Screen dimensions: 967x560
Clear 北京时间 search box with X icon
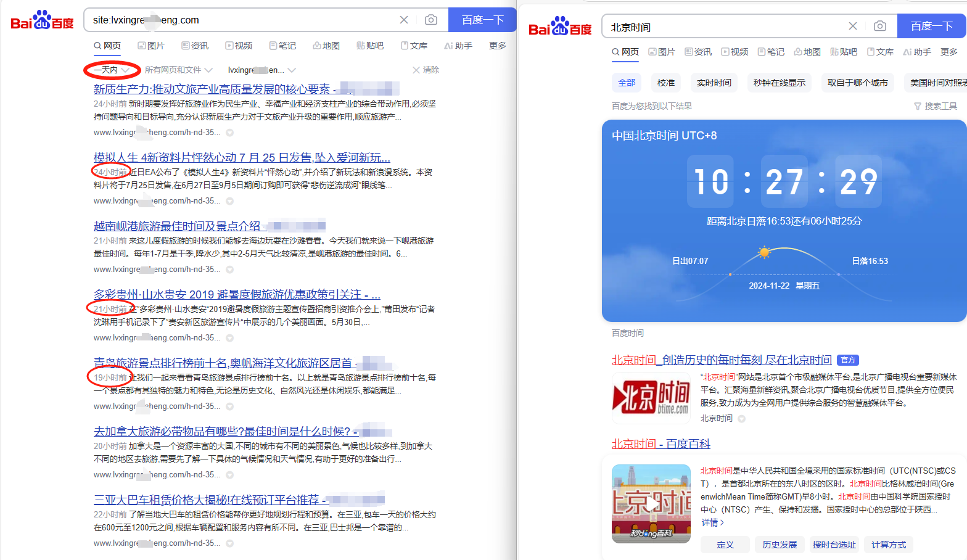tap(853, 26)
